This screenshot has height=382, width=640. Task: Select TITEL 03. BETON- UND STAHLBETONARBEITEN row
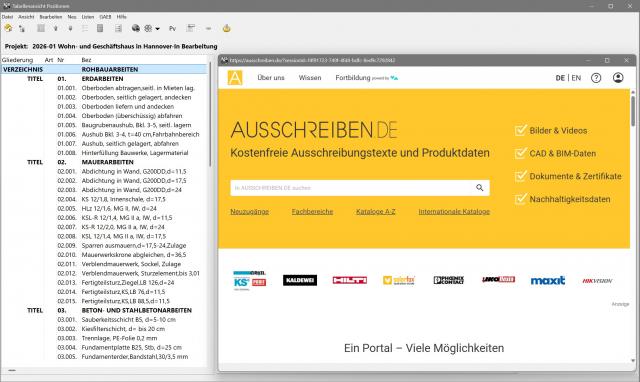(104, 310)
